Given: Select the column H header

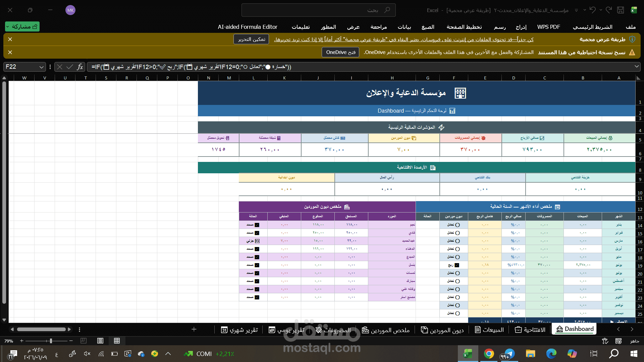Looking at the screenshot, I should point(392,78).
